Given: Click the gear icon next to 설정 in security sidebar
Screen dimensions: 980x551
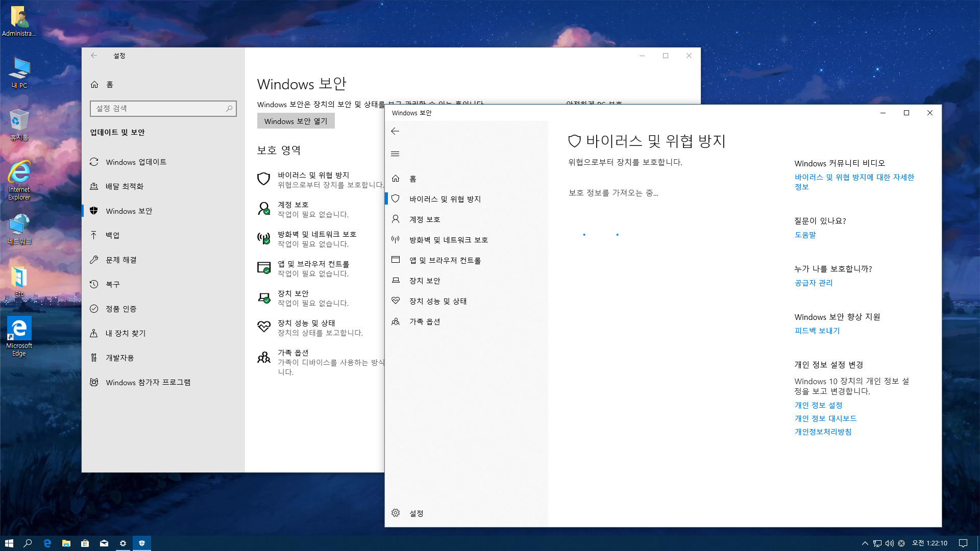Looking at the screenshot, I should click(396, 513).
